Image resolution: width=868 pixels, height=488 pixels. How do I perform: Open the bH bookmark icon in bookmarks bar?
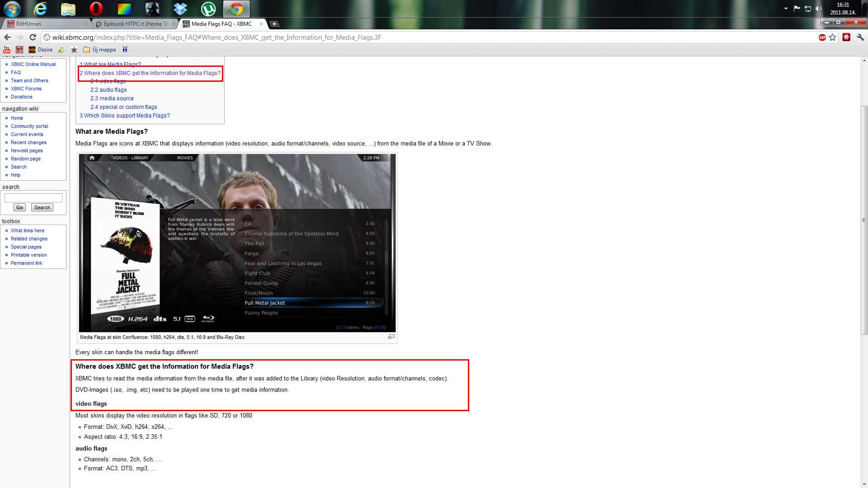(19, 50)
